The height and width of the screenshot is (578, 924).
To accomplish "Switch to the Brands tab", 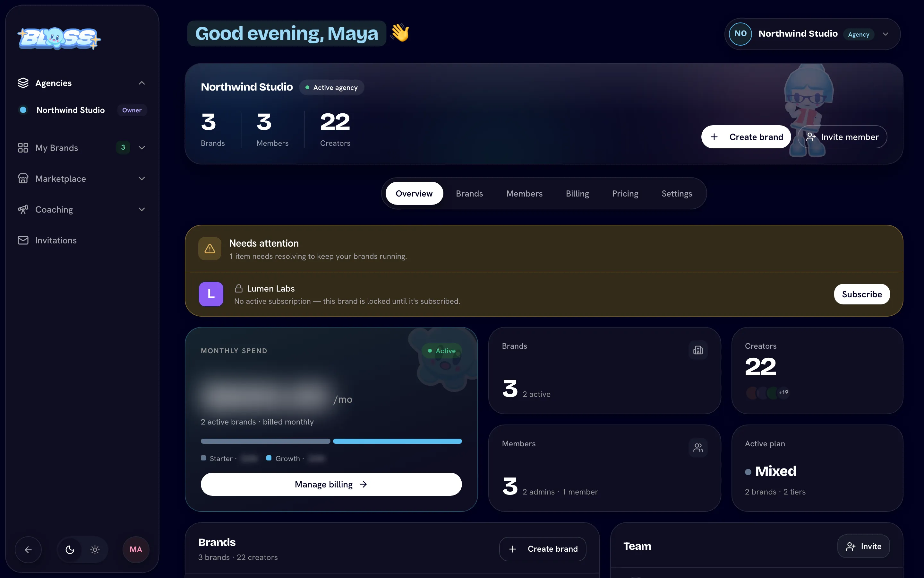I will pyautogui.click(x=469, y=193).
